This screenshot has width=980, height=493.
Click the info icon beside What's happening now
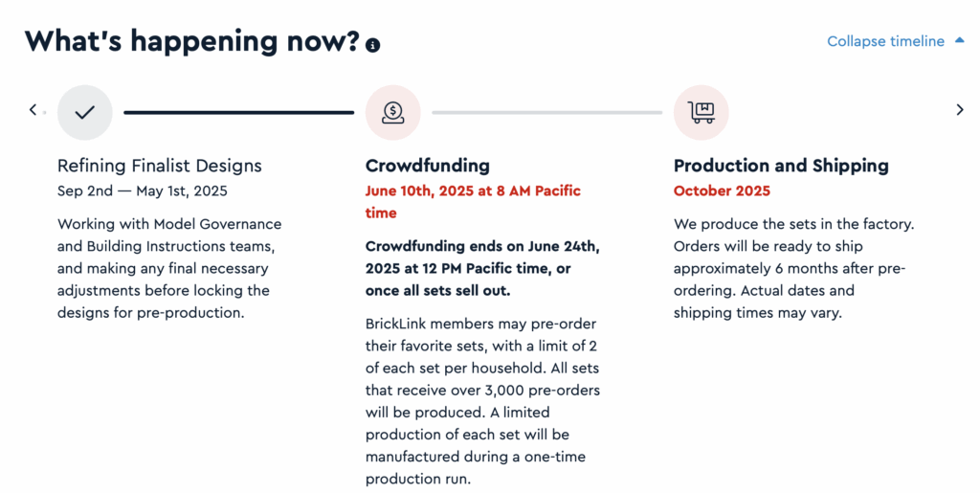click(x=373, y=45)
